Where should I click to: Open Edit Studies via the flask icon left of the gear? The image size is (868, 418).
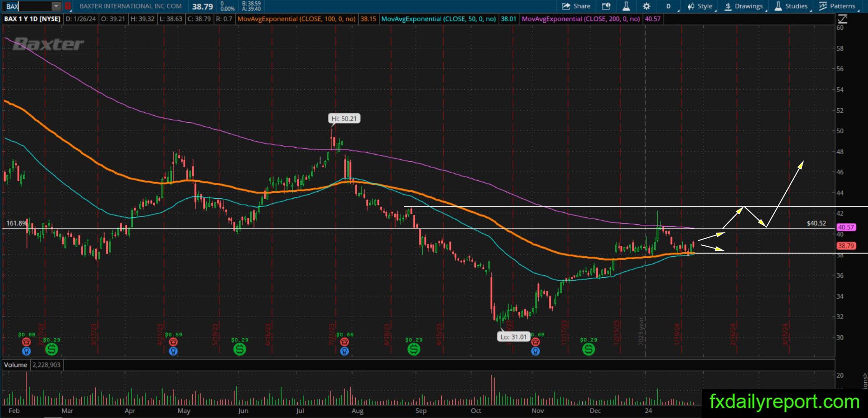coord(626,6)
